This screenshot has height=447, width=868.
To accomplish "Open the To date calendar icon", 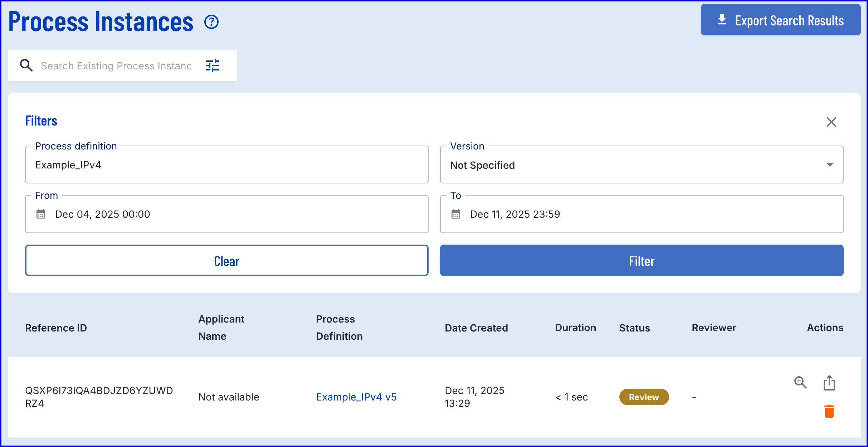I will (455, 214).
